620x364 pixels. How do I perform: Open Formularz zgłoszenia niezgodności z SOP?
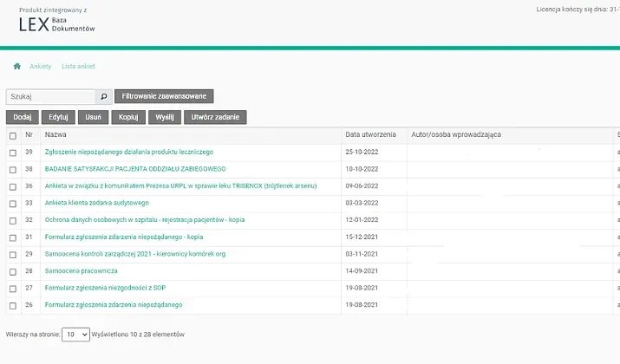105,288
